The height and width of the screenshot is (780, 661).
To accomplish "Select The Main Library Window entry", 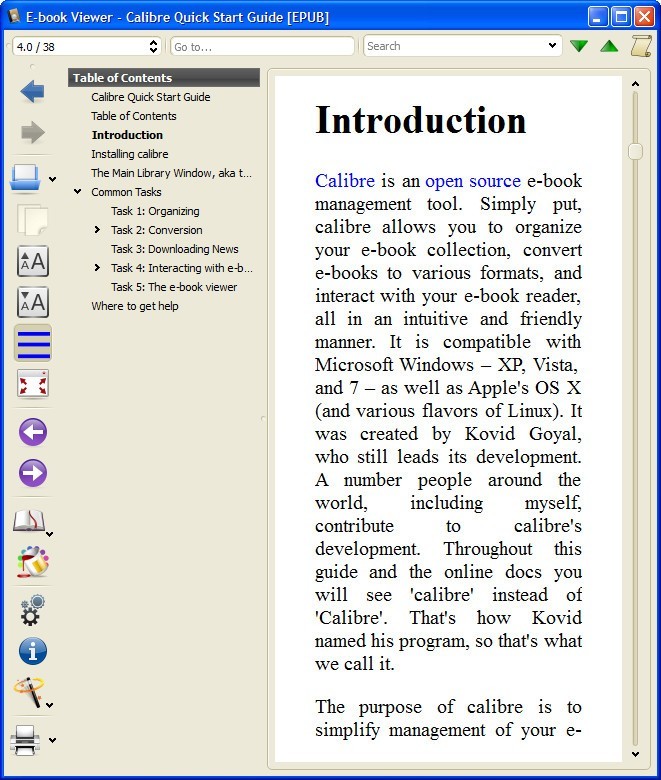I will pos(172,173).
